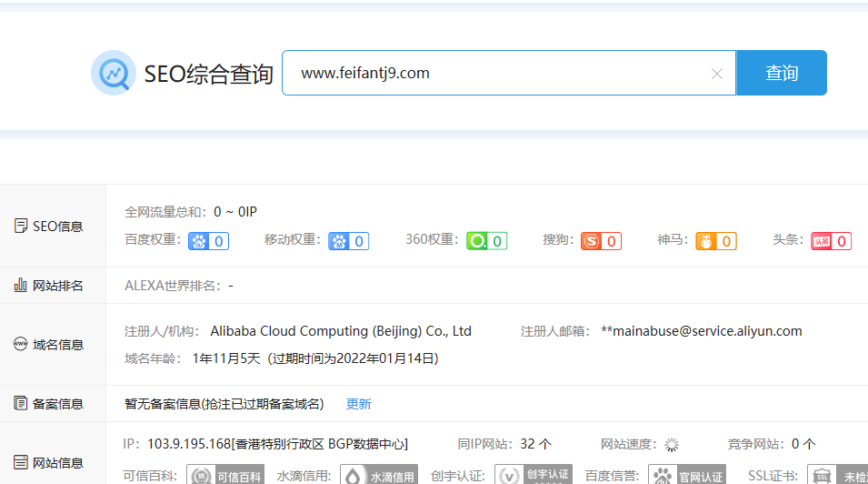This screenshot has height=484, width=868.
Task: Click the 可信百科 badge
Action: [x=225, y=476]
